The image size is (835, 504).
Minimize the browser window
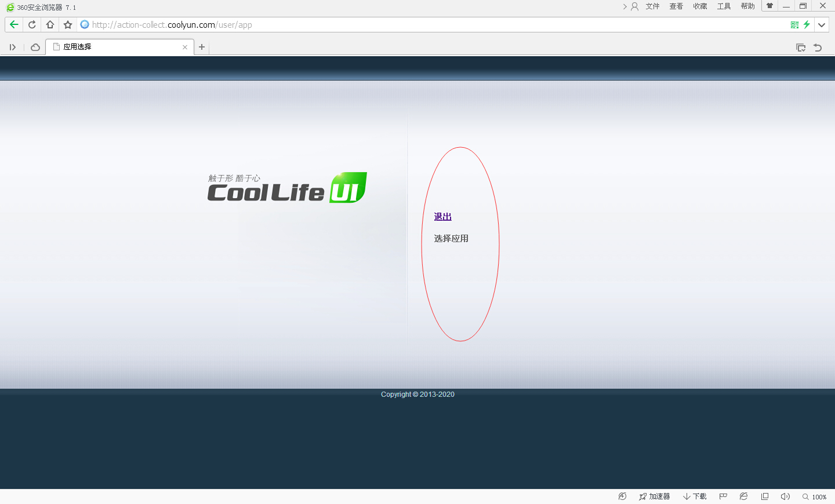pyautogui.click(x=786, y=6)
